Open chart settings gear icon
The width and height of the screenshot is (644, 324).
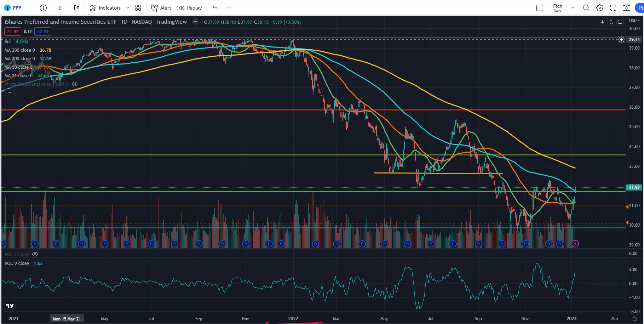599,8
